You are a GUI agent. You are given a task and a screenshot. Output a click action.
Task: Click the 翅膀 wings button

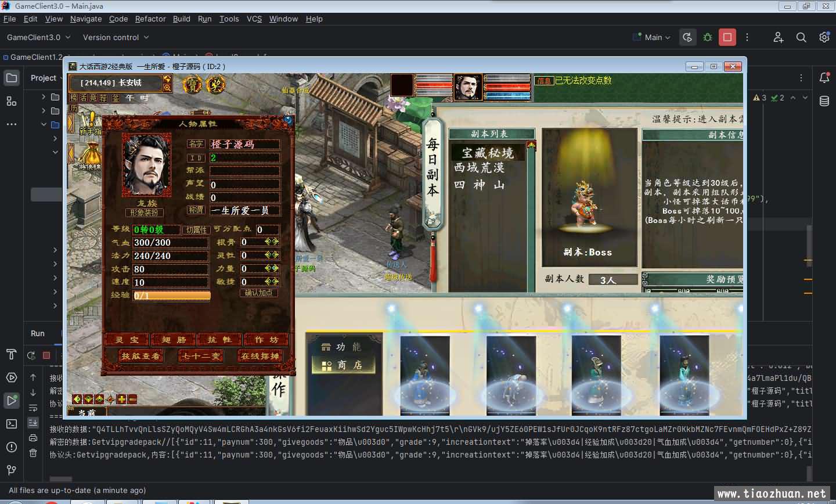pos(174,340)
